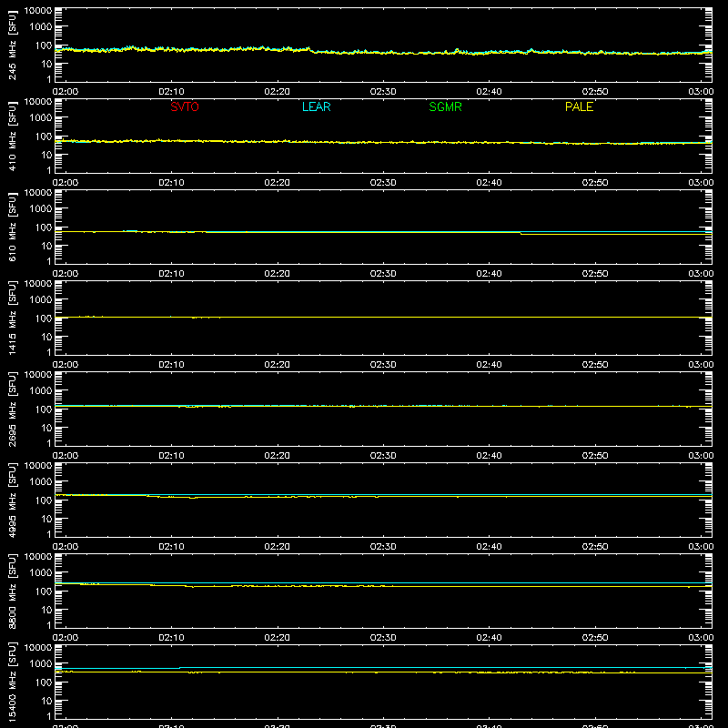Click the 100 tick label on 610 MHz plot
Viewport: 728px width, 728px height.
click(x=44, y=227)
